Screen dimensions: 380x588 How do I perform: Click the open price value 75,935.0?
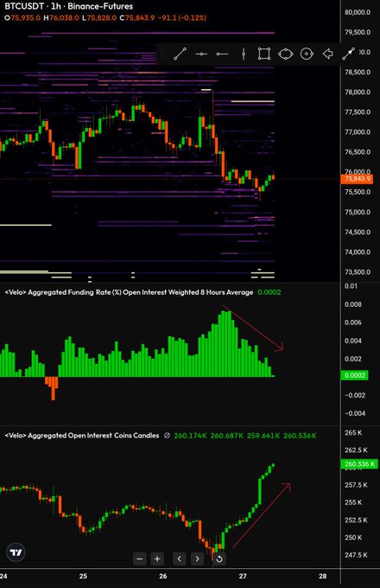(25, 17)
